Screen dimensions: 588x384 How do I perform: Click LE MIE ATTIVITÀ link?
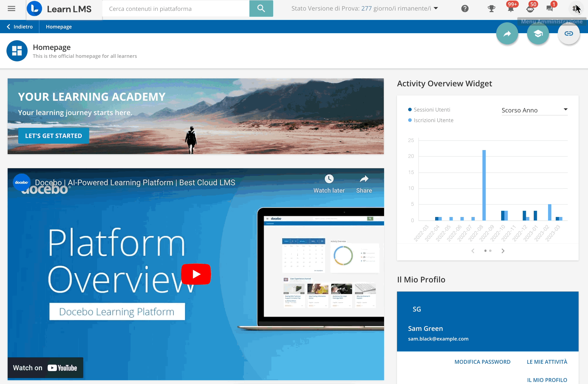click(547, 362)
